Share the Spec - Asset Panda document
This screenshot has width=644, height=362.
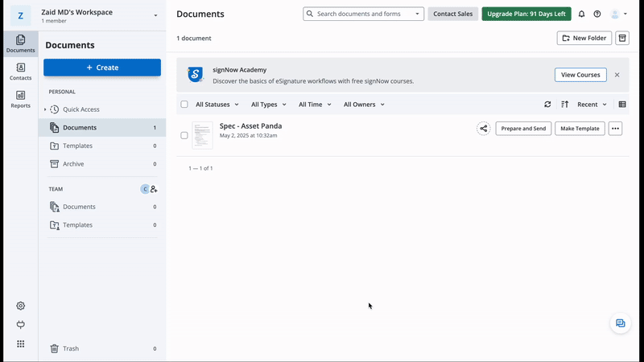[484, 129]
